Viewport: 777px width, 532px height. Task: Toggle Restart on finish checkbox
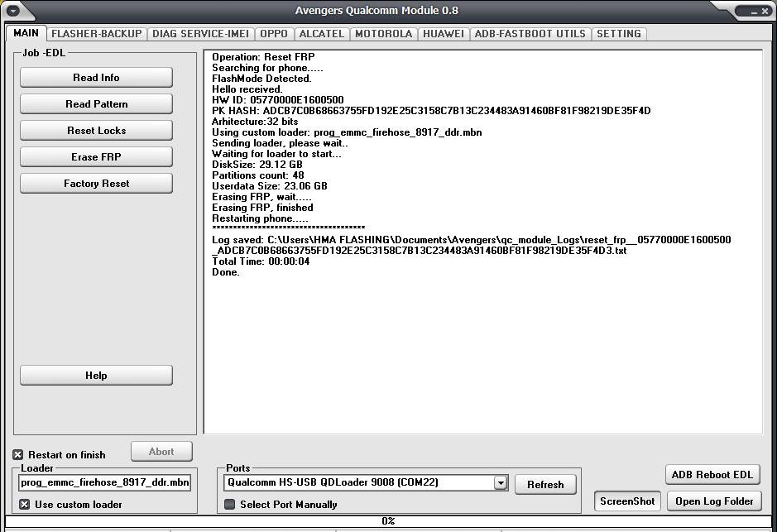(x=18, y=455)
